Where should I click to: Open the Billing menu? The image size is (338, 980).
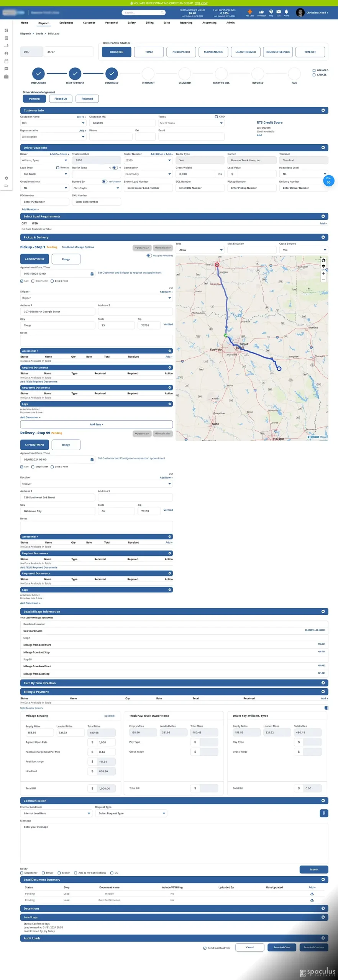pos(149,23)
